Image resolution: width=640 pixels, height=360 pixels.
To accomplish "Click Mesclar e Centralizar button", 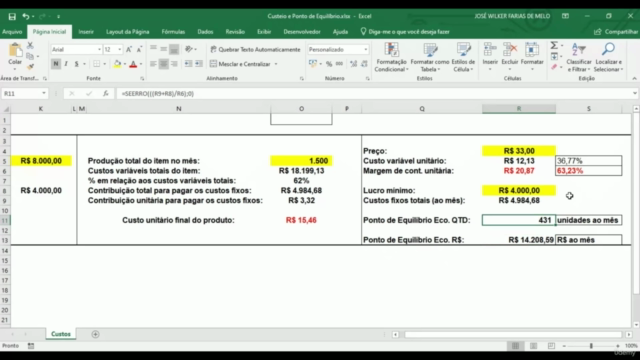I will 240,64.
